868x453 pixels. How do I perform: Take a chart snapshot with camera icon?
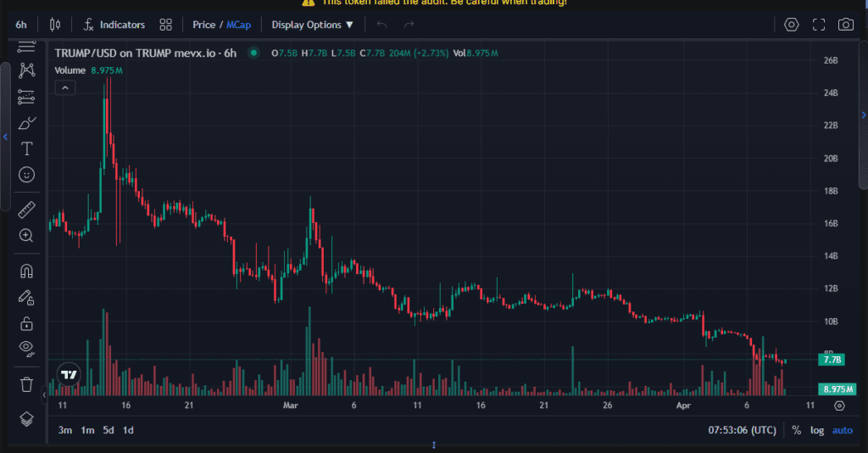tap(845, 25)
